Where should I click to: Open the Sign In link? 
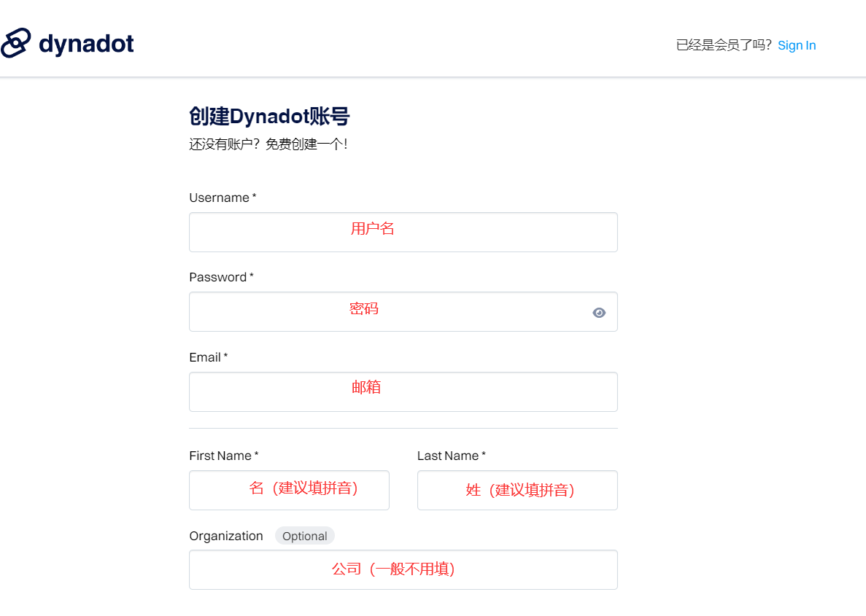click(x=797, y=45)
